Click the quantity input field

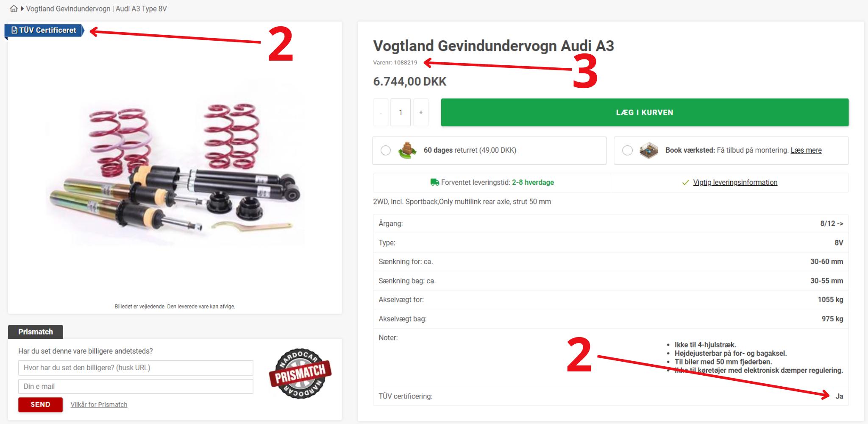tap(401, 112)
